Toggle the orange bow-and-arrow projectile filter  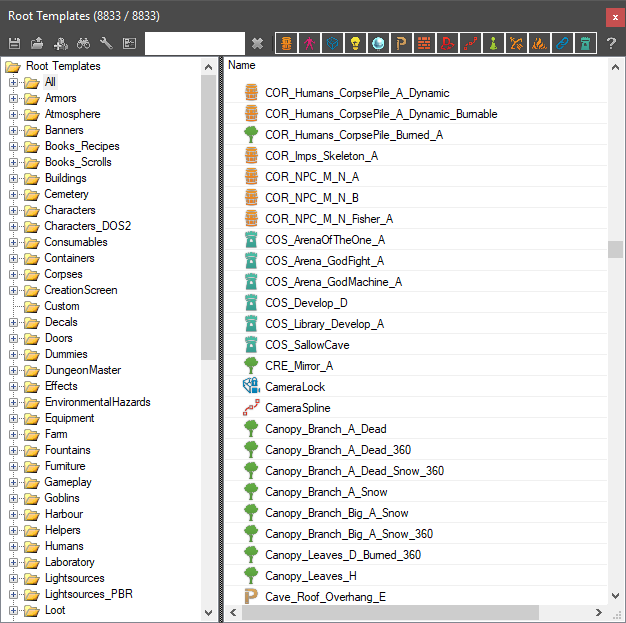pos(516,43)
